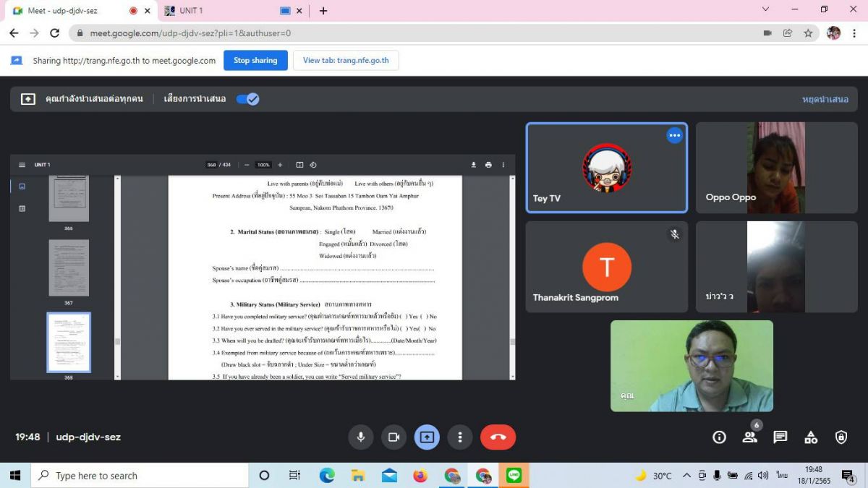End the call with the red hang-up button
868x488 pixels.
[x=498, y=437]
